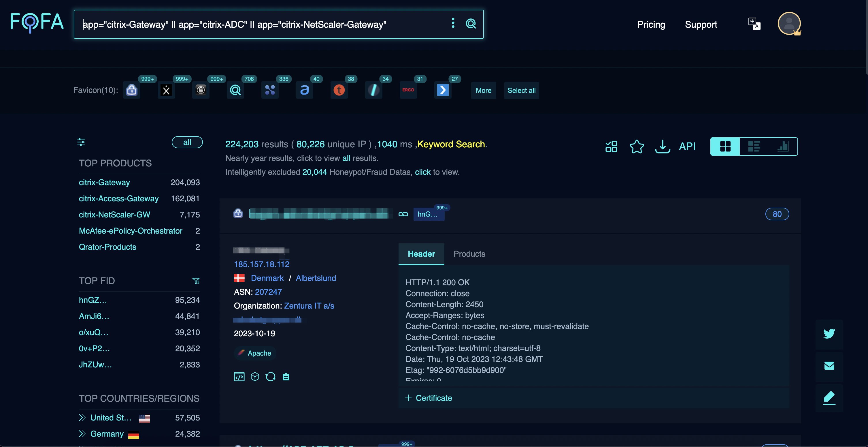The height and width of the screenshot is (447, 868).
Task: Filter by hnGZ... FID
Action: [x=93, y=300]
